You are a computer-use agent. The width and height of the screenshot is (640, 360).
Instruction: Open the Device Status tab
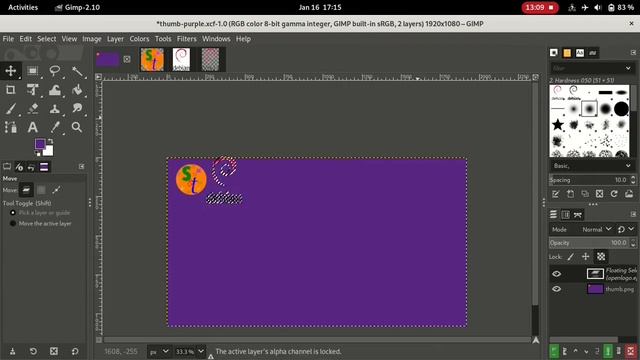coord(19,167)
